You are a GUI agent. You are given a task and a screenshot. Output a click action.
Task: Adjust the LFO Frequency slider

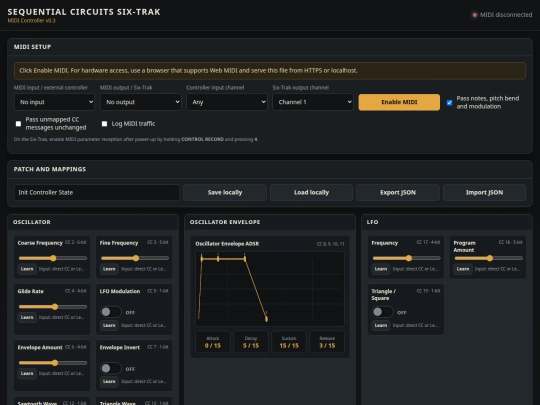pyautogui.click(x=406, y=258)
